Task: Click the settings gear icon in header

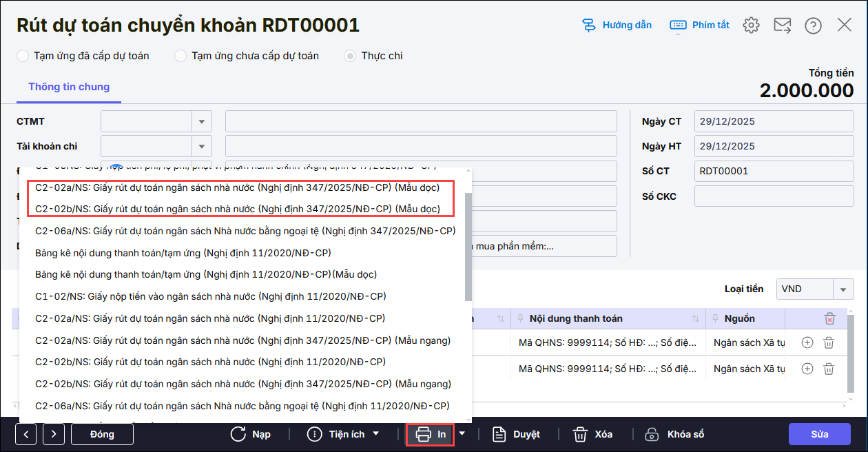Action: pos(751,25)
